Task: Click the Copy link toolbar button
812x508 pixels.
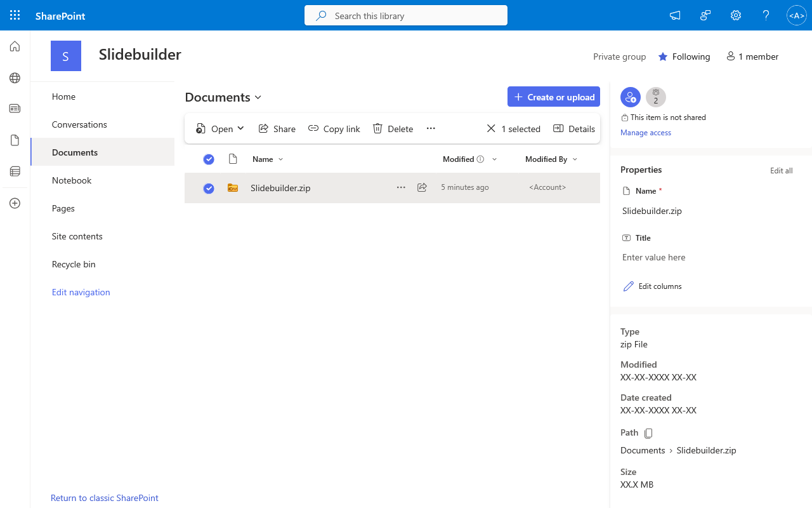Action: point(334,128)
